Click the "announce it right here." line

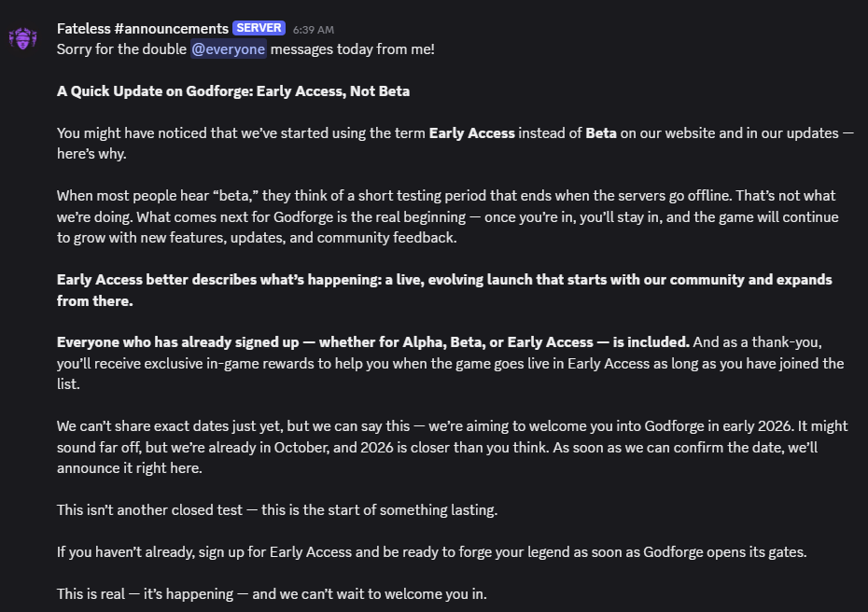click(129, 468)
